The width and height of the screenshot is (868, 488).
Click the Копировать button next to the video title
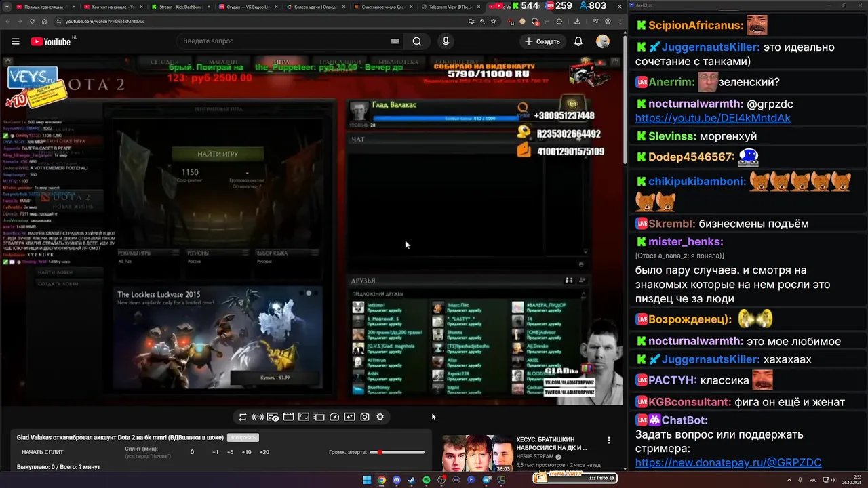(x=243, y=438)
